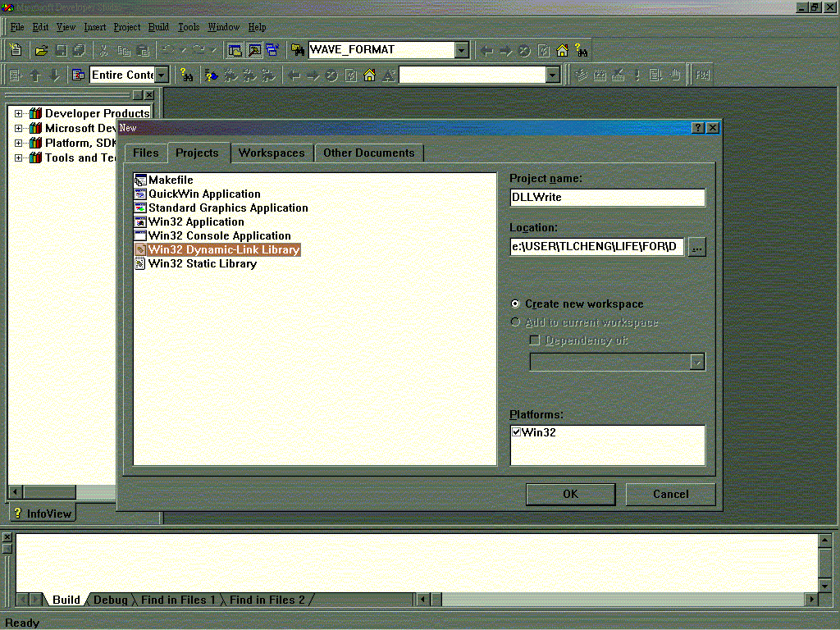Click the Search binoculars icon beside Entire Contents
This screenshot has height=630, width=840.
[186, 75]
